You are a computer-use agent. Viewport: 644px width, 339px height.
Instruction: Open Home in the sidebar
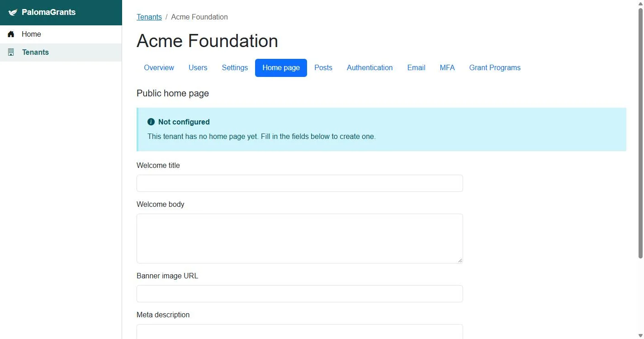click(61, 34)
